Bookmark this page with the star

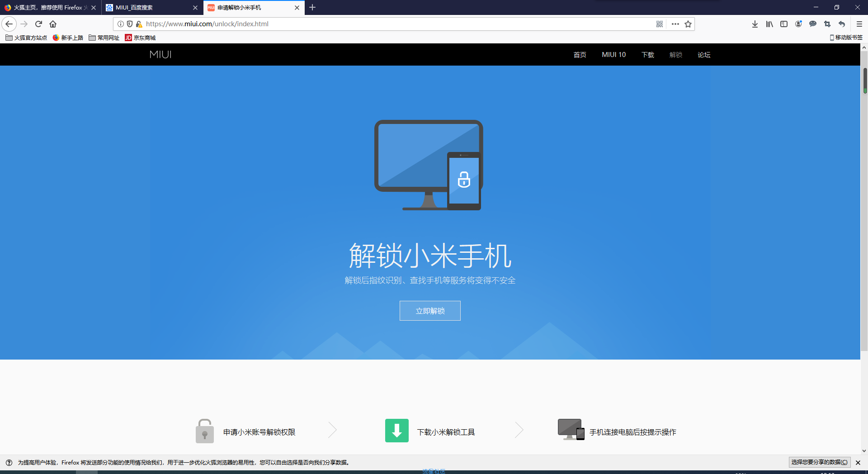[688, 24]
